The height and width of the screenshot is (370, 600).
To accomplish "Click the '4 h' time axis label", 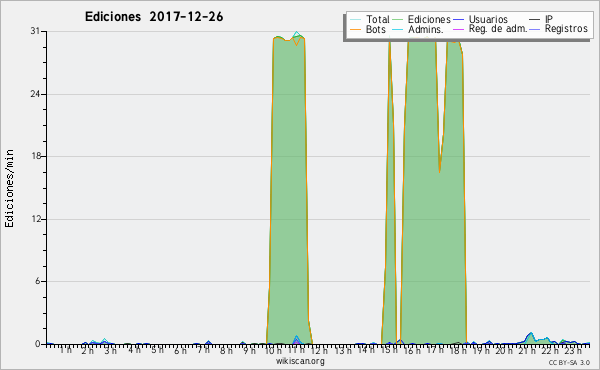I will click(x=134, y=350).
